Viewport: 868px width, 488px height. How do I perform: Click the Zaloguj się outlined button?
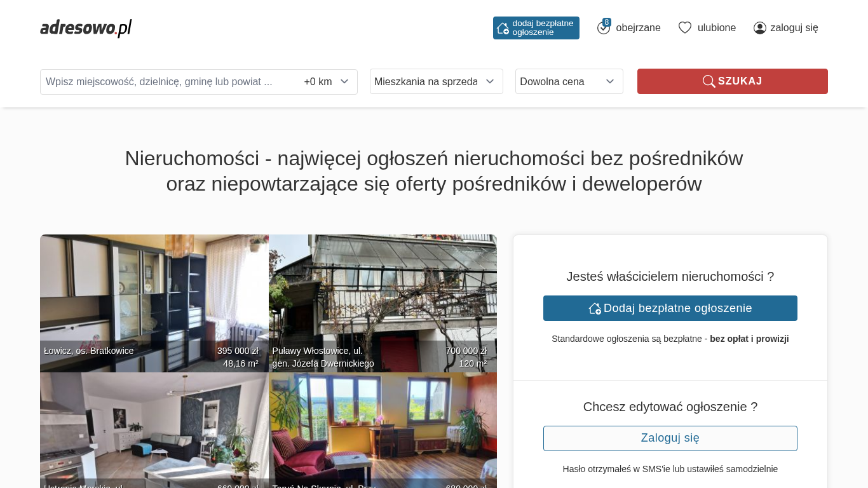(x=670, y=438)
